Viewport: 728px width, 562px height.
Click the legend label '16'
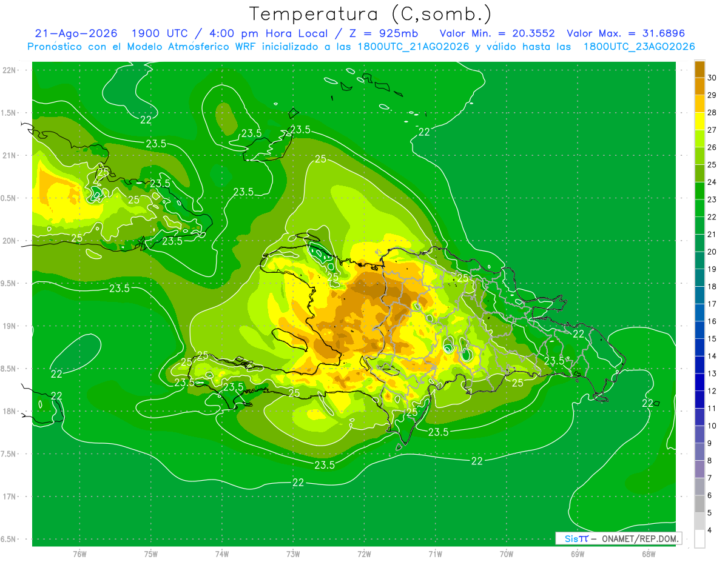pos(712,322)
